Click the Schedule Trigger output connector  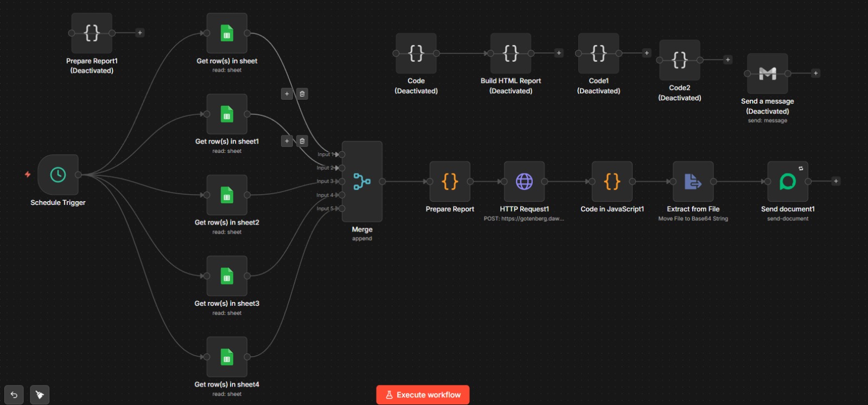tap(79, 175)
